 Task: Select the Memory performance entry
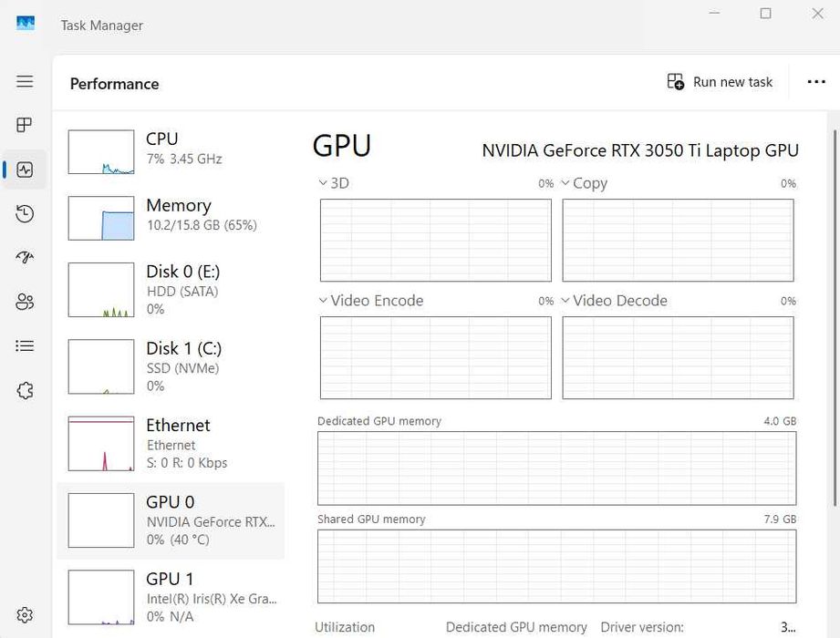click(171, 218)
